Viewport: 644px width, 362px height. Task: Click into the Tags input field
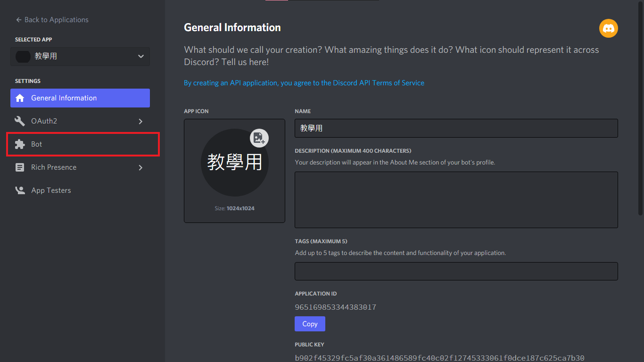point(456,271)
